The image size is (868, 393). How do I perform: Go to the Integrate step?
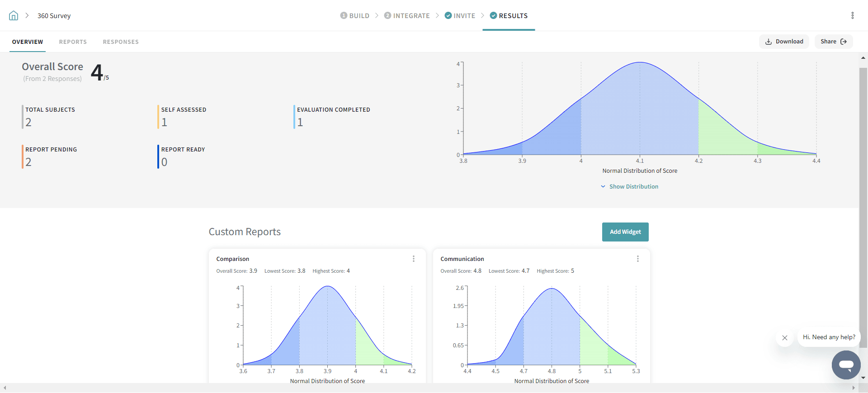tap(407, 16)
